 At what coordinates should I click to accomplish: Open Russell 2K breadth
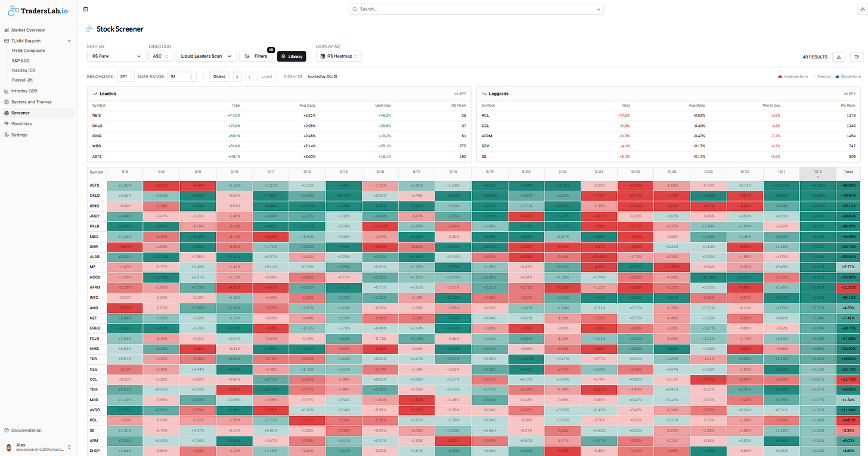(22, 80)
